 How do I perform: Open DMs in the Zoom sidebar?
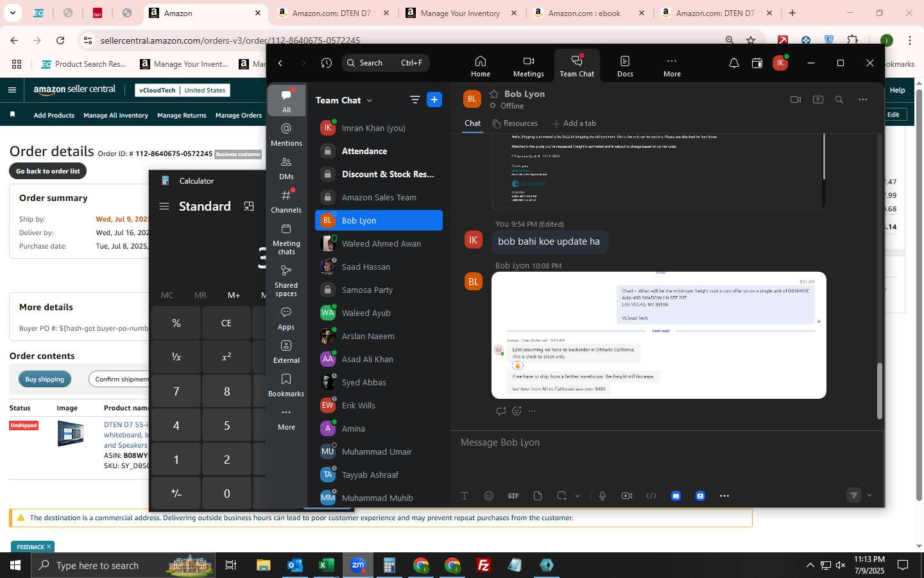286,168
